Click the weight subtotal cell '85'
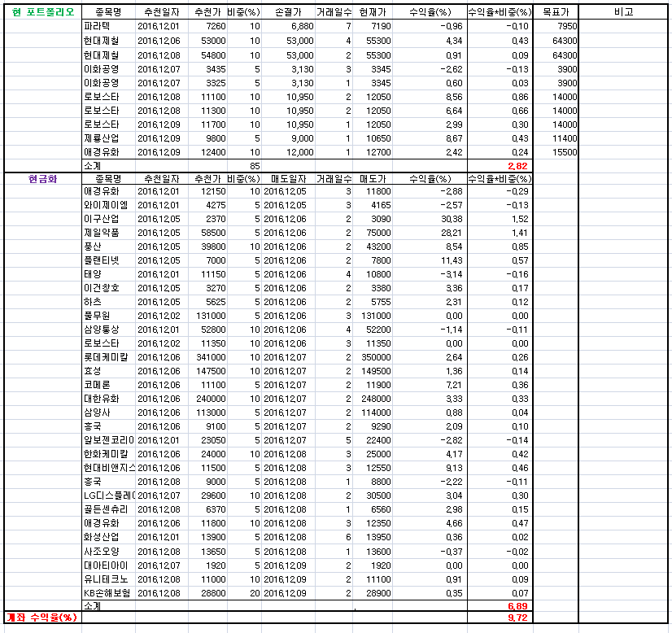The image size is (672, 633). pos(255,166)
